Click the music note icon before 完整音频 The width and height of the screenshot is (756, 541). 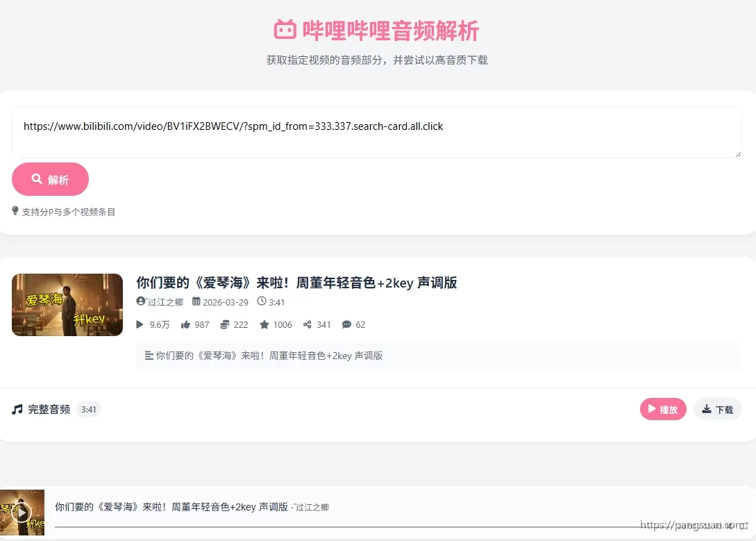[17, 409]
